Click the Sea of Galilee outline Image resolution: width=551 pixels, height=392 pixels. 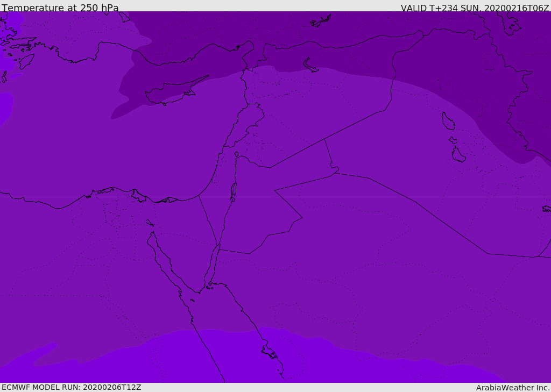(237, 154)
